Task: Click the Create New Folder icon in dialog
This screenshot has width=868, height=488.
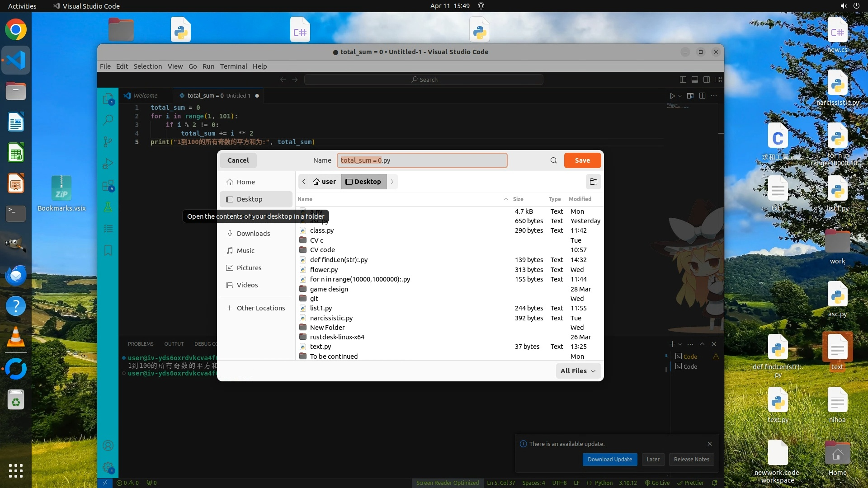Action: [x=593, y=182]
